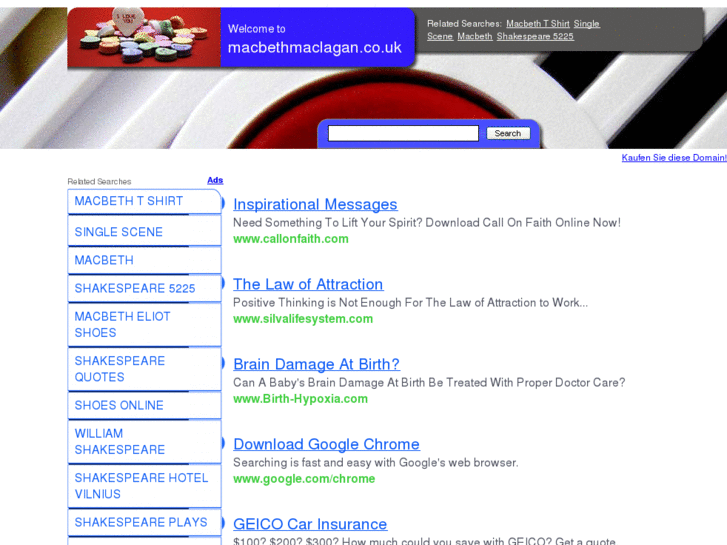Select SHOES ONLINE sidebar item
727x545 pixels.
tap(144, 405)
